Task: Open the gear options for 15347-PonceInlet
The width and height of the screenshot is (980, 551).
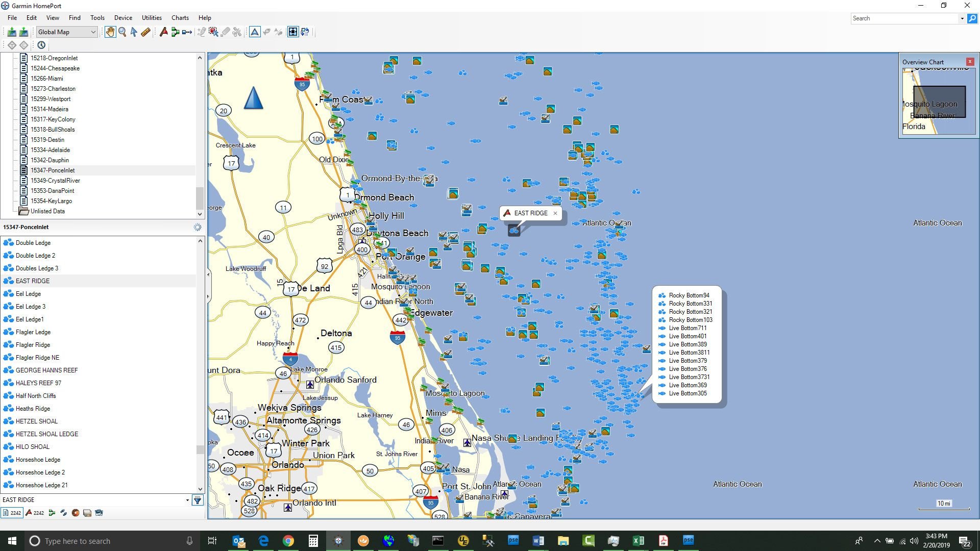Action: pos(198,227)
